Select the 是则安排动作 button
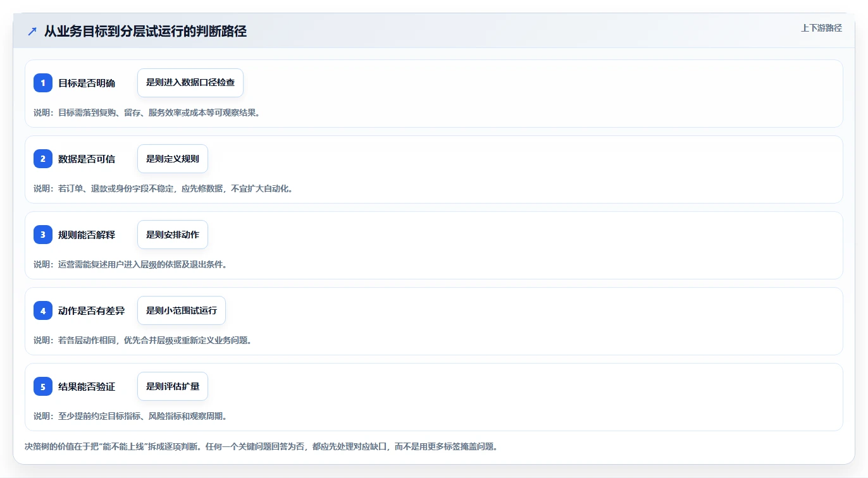The width and height of the screenshot is (868, 478). click(173, 235)
